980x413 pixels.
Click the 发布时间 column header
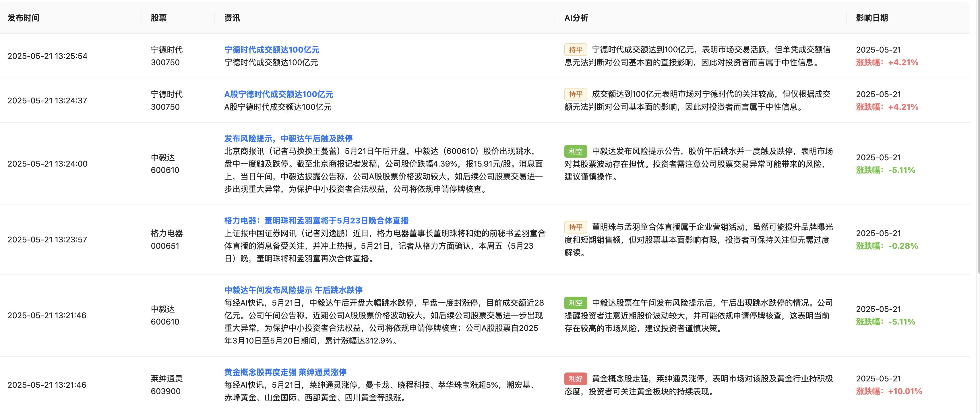(x=24, y=18)
